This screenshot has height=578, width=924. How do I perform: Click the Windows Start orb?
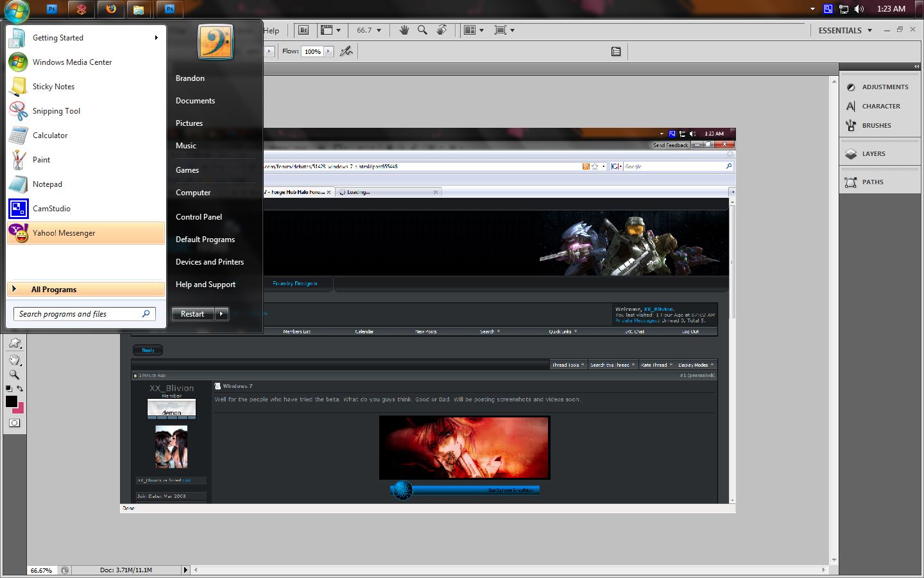tap(17, 10)
